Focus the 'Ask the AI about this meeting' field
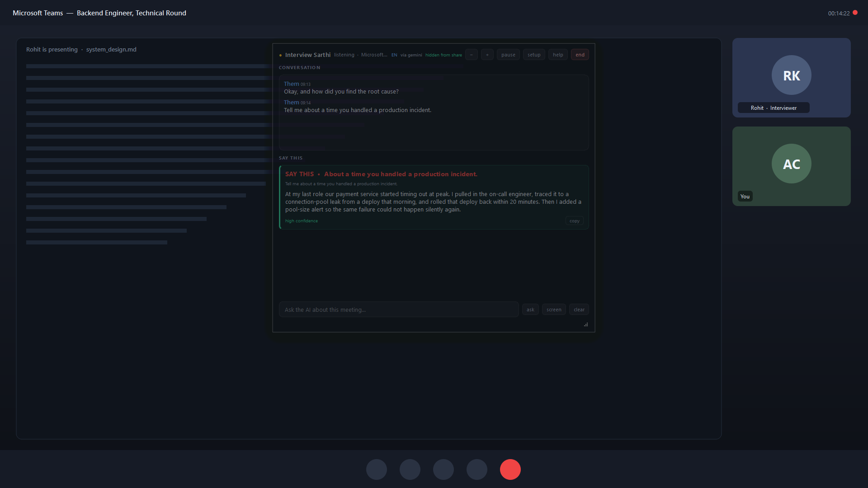 pos(399,310)
